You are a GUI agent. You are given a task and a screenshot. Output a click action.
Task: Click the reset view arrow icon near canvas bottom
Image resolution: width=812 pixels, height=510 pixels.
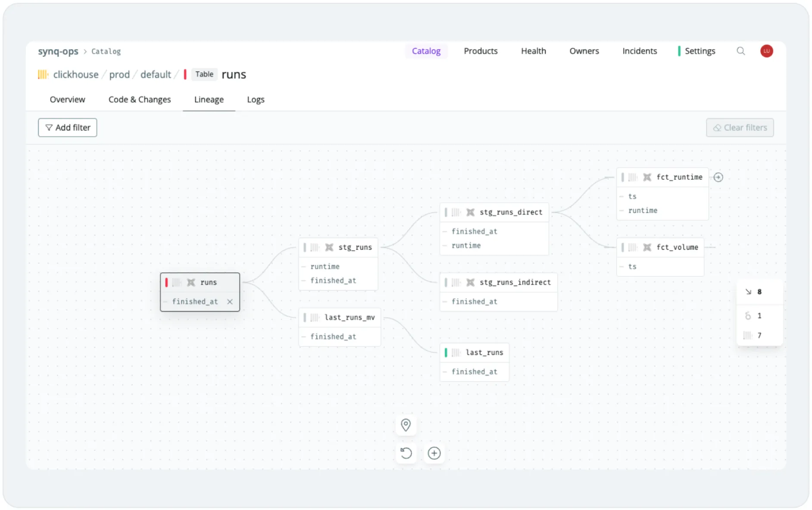coord(406,453)
